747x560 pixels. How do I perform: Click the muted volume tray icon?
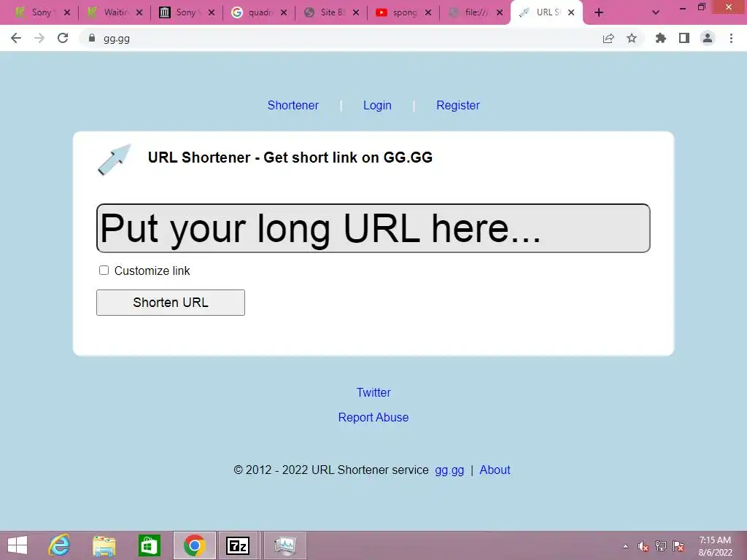(x=643, y=546)
